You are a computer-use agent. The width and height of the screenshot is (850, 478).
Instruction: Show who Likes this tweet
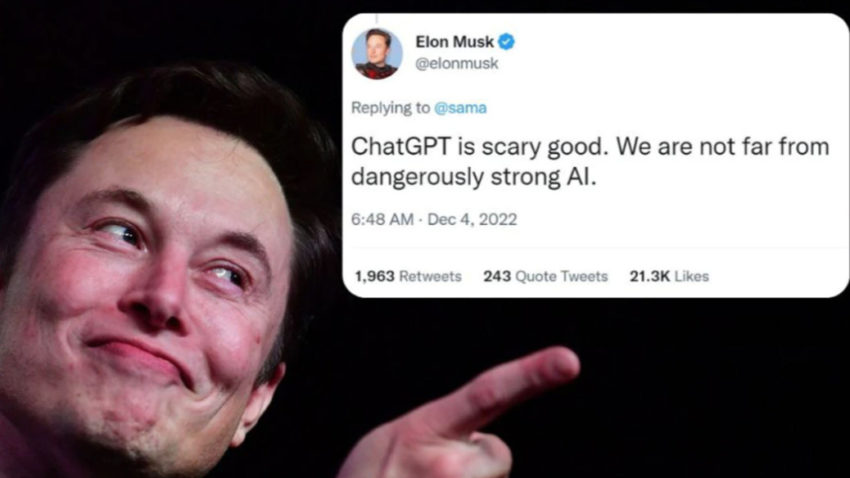(x=692, y=276)
